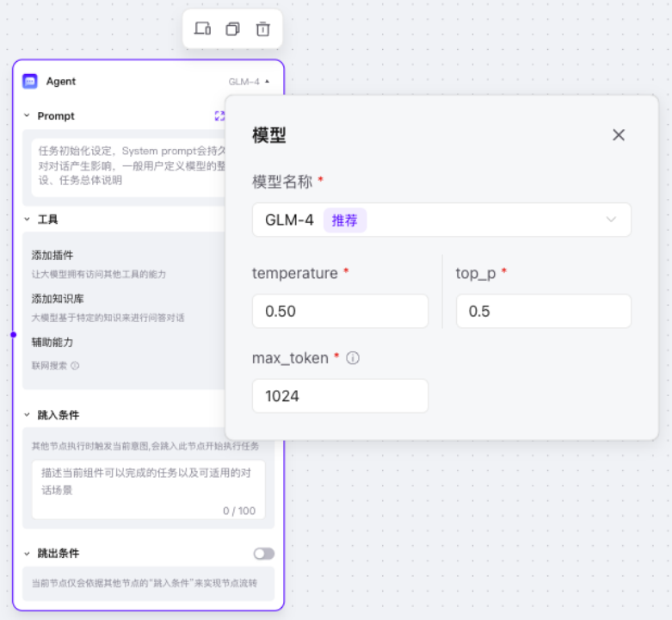Click the blue Agent node icon

(x=30, y=81)
